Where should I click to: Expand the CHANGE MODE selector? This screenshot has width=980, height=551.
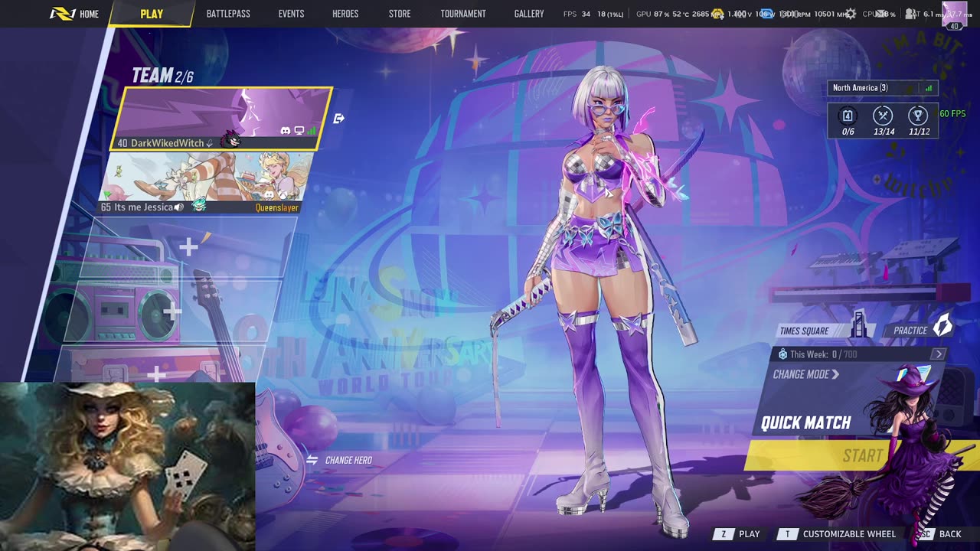click(806, 374)
